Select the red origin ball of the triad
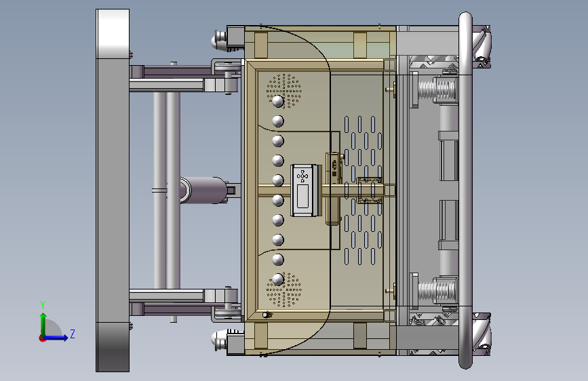The image size is (588, 381). coord(42,338)
